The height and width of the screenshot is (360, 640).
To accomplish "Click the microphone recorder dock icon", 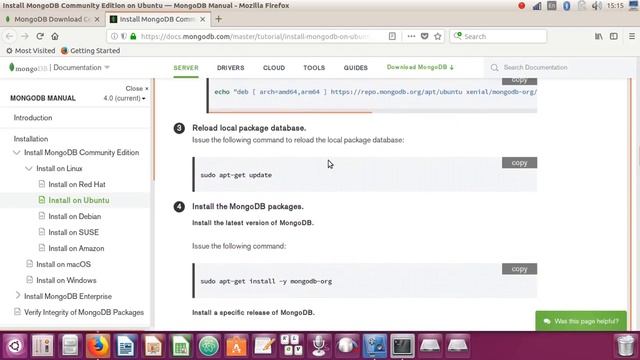I will pos(319,346).
